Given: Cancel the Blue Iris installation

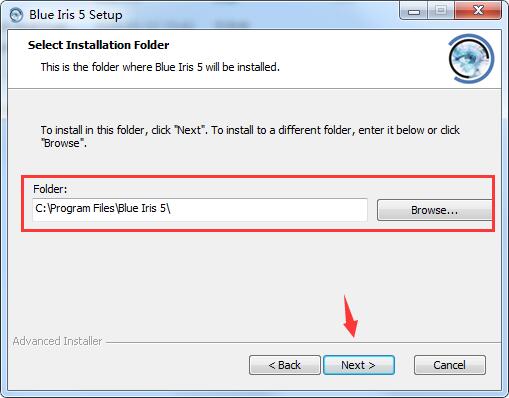Looking at the screenshot, I should pos(450,365).
